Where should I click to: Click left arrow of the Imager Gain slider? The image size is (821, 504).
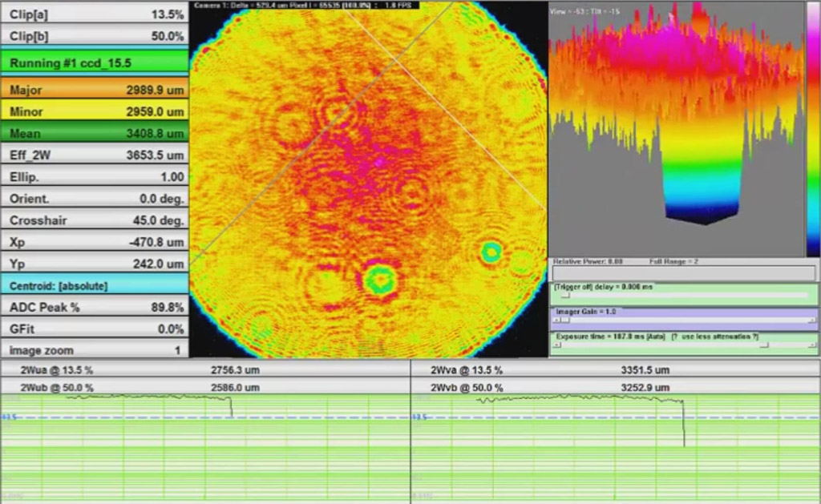pyautogui.click(x=556, y=320)
